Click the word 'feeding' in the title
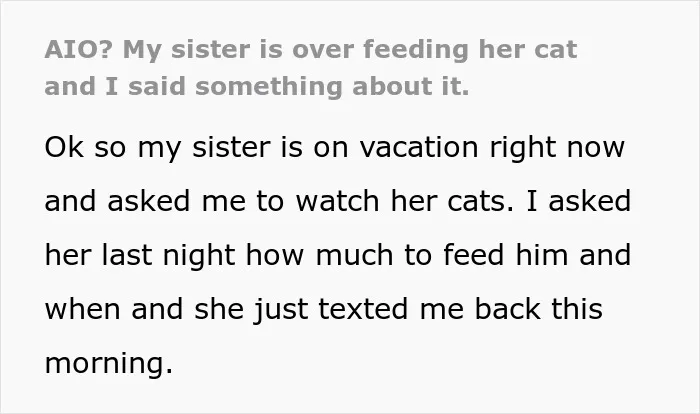700x414 pixels. pos(415,50)
